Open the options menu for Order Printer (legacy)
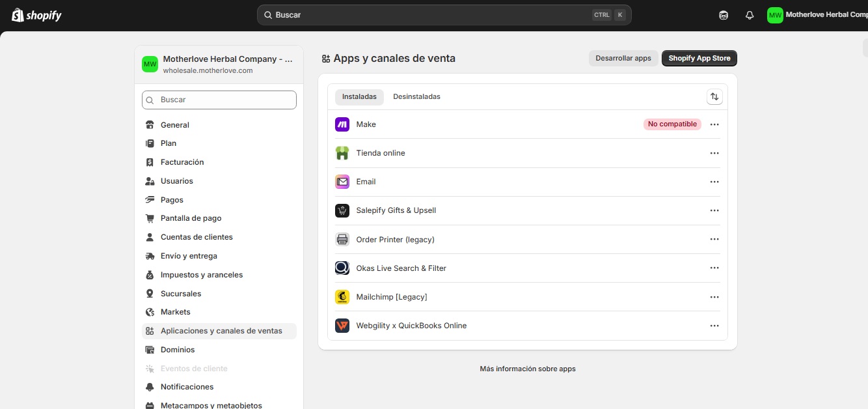 pyautogui.click(x=714, y=240)
